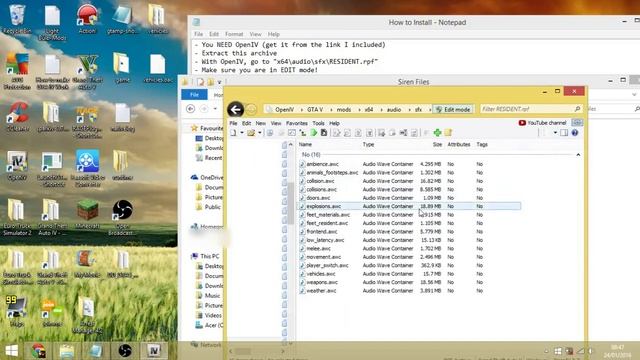
Task: Collapse the No (16) group
Action: tap(578, 155)
